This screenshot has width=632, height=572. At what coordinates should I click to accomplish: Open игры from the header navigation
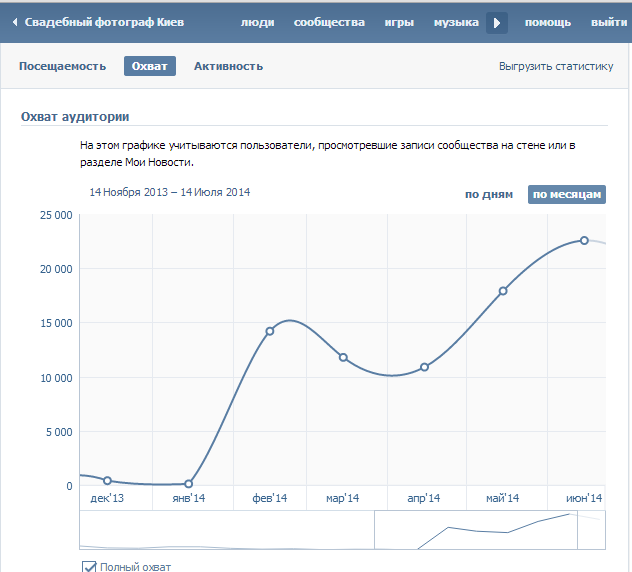(399, 22)
